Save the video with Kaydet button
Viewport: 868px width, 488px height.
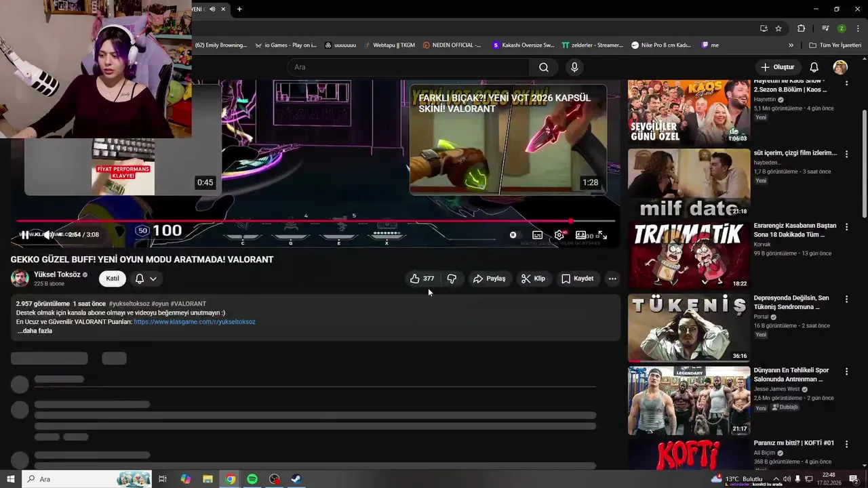tap(577, 279)
